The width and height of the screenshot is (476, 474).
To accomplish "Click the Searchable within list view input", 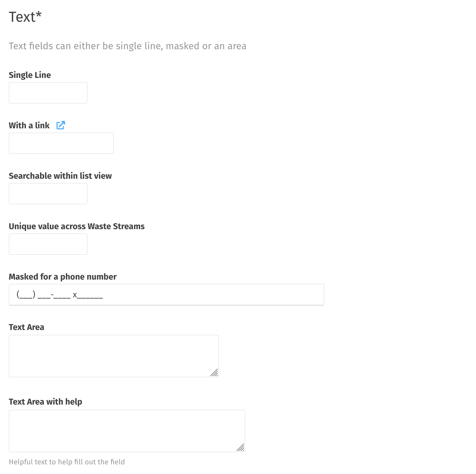I will pyautogui.click(x=48, y=194).
